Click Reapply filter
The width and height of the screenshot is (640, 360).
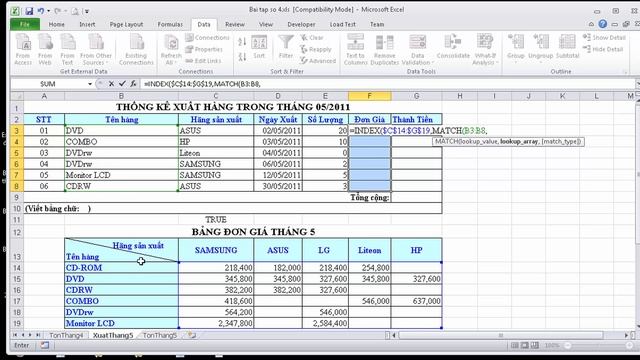(316, 49)
